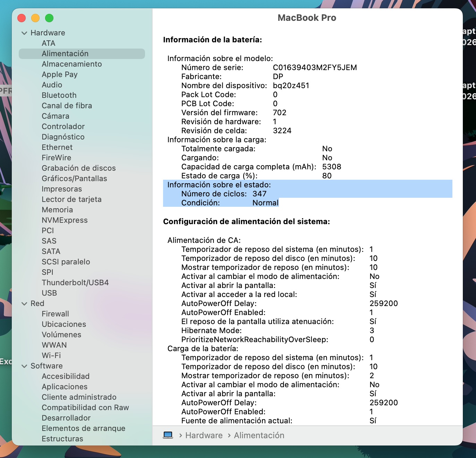Viewport: 476px width, 458px height.
Task: Click Hardware in the bottom path bar
Action: pyautogui.click(x=204, y=435)
